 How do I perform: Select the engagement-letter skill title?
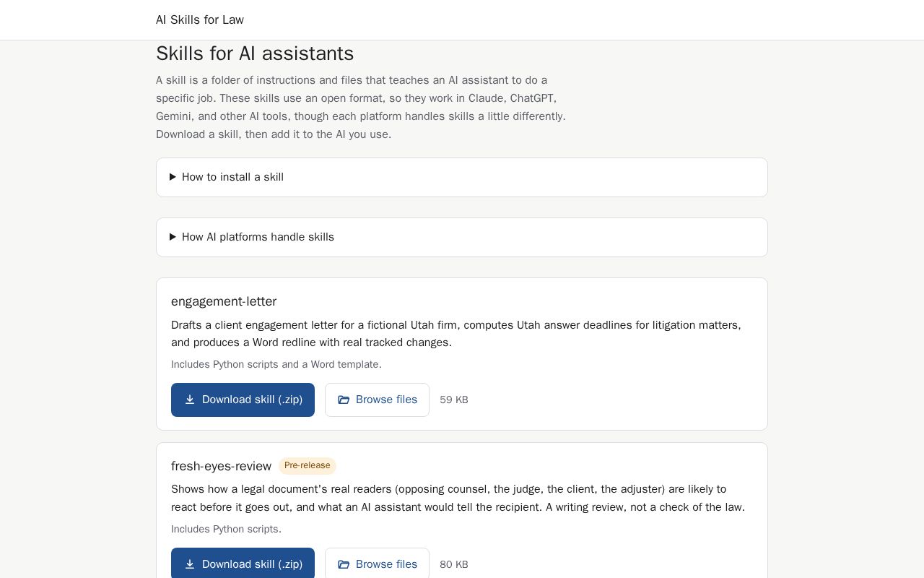(224, 301)
